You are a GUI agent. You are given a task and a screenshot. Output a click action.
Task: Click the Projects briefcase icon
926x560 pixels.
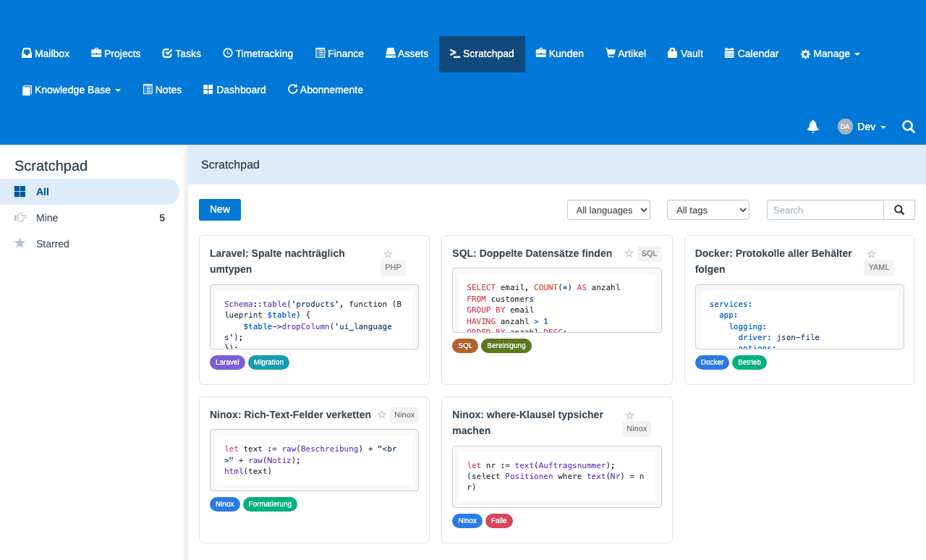(x=96, y=54)
